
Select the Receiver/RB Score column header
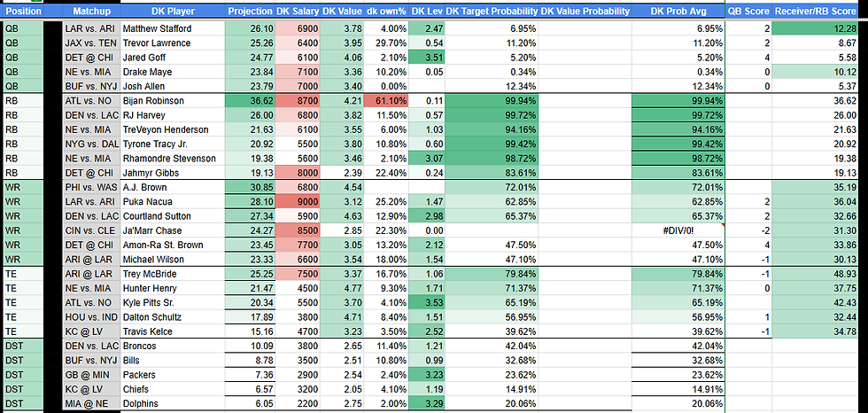click(x=818, y=12)
